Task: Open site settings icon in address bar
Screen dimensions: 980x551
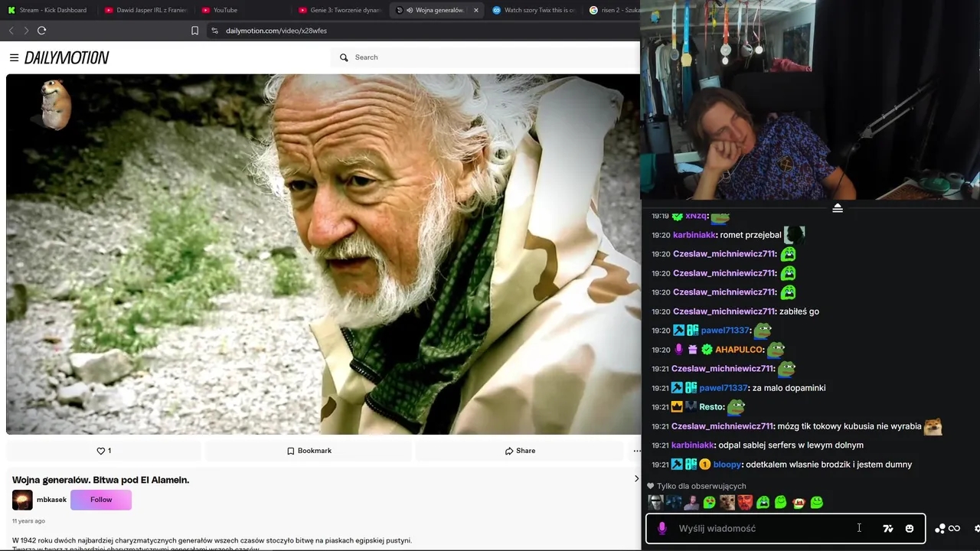Action: pyautogui.click(x=214, y=31)
